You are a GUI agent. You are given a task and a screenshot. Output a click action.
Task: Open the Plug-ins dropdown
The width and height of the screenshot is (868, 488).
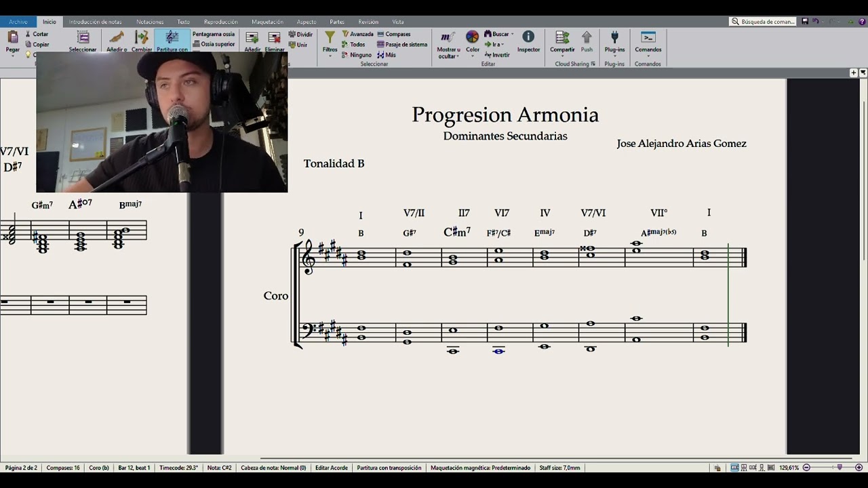pyautogui.click(x=614, y=43)
